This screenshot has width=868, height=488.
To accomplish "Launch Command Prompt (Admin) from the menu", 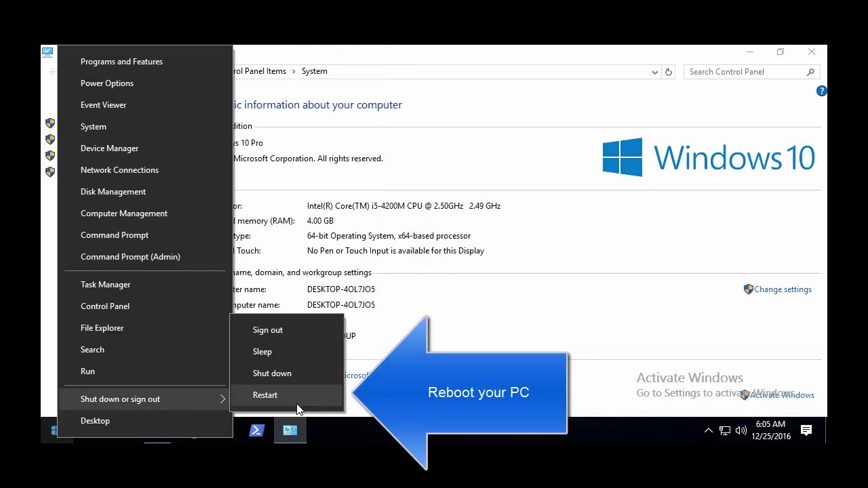I will tap(130, 256).
